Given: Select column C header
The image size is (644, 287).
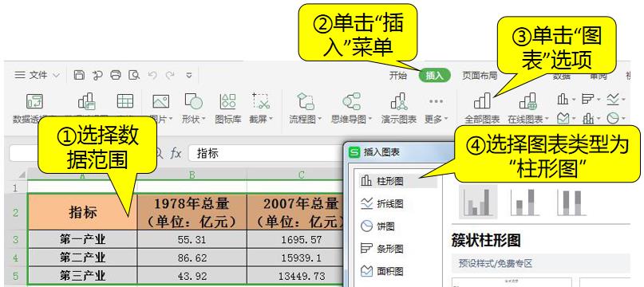Looking at the screenshot, I should coord(301,175).
